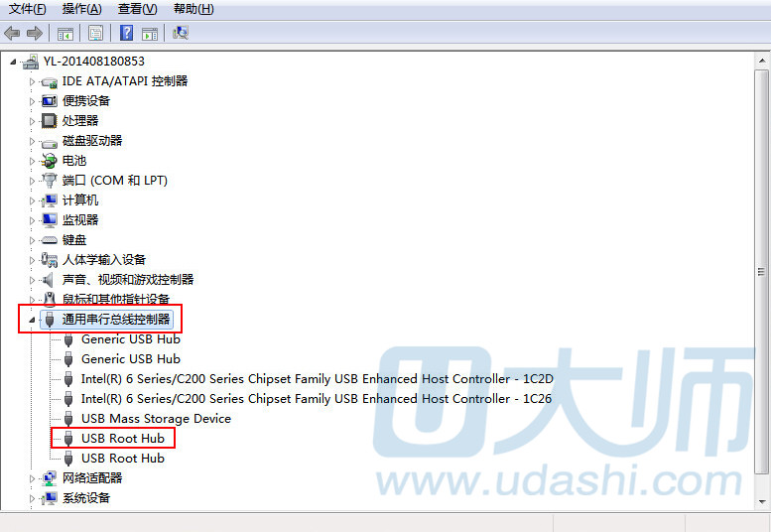
Task: Click the 计算机 category icon
Action: [50, 200]
